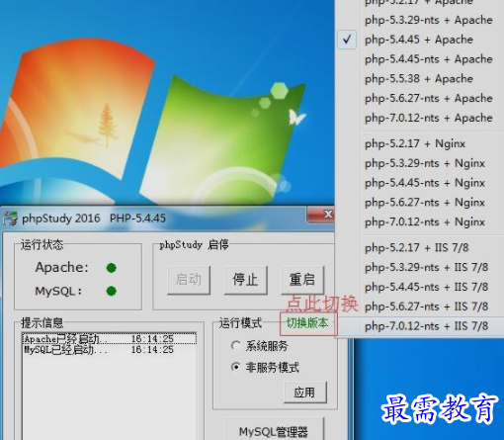
Task: Open the 切换版本 version switcher link
Action: coord(307,323)
